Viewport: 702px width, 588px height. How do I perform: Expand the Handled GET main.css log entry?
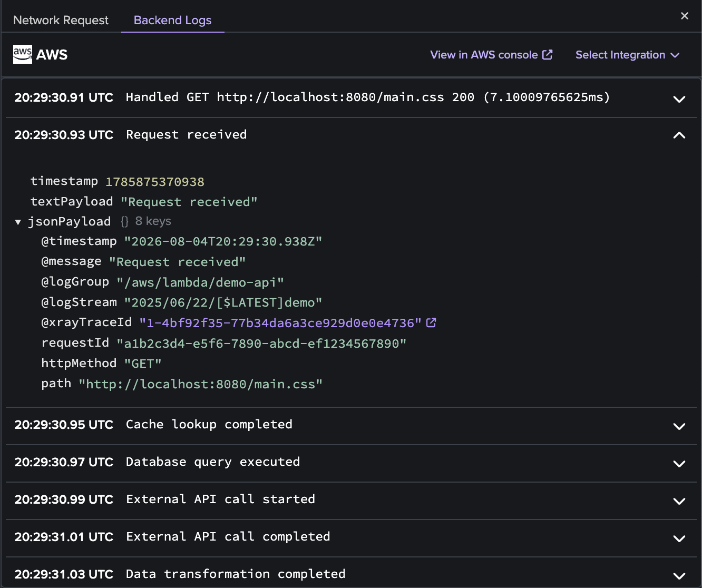point(679,99)
